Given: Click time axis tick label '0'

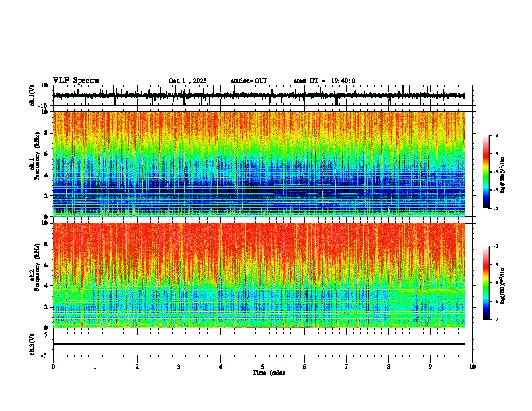Looking at the screenshot, I should [x=53, y=367].
